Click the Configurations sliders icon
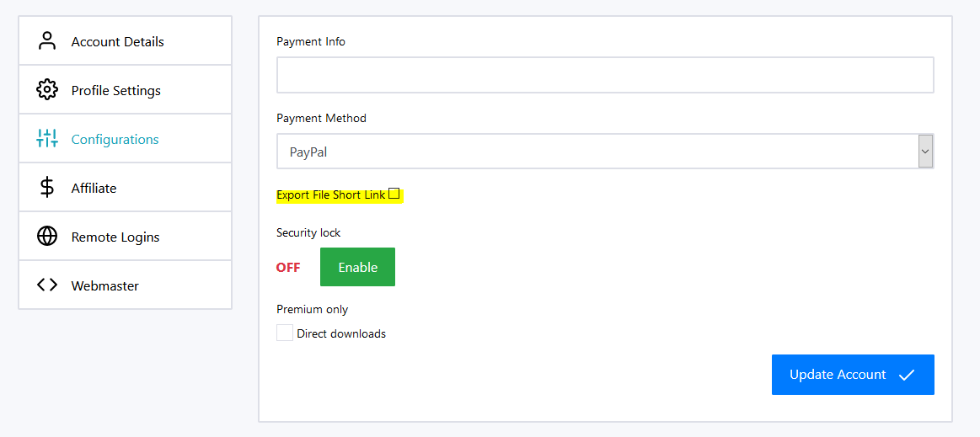 click(47, 139)
